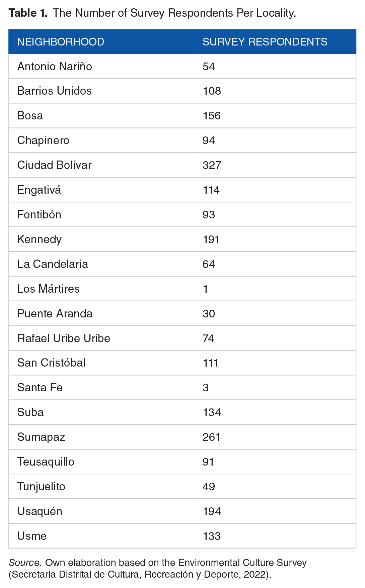Select the Bosa value 156
This screenshot has width=365, height=588.
(x=212, y=116)
